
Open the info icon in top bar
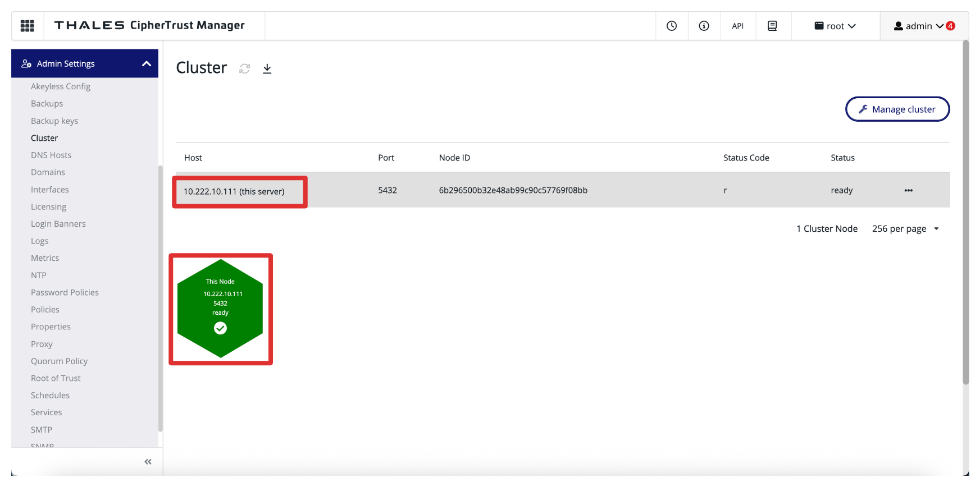(704, 26)
